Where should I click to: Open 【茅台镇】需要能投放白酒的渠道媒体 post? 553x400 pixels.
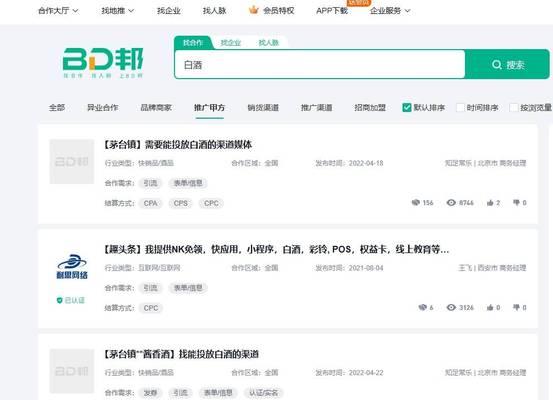pyautogui.click(x=178, y=144)
